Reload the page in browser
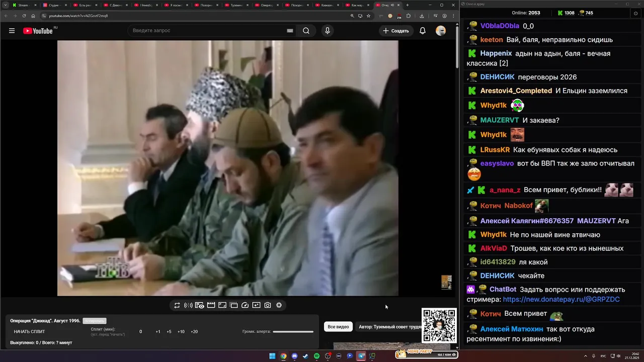 (24, 16)
